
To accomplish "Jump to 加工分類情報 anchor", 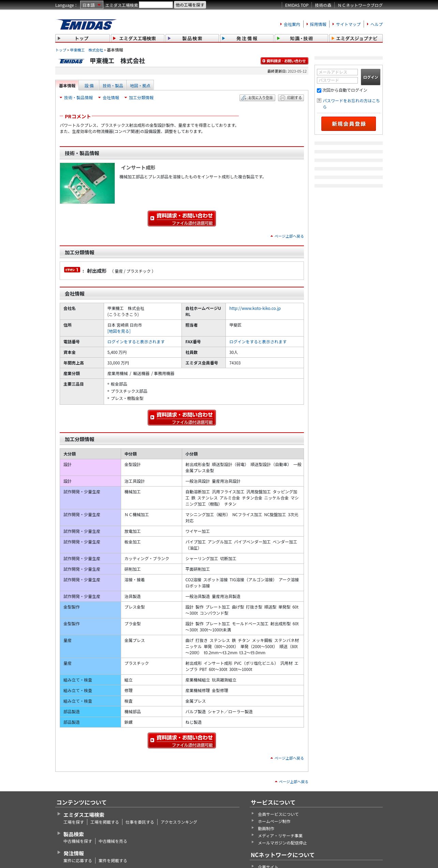I will tap(141, 98).
